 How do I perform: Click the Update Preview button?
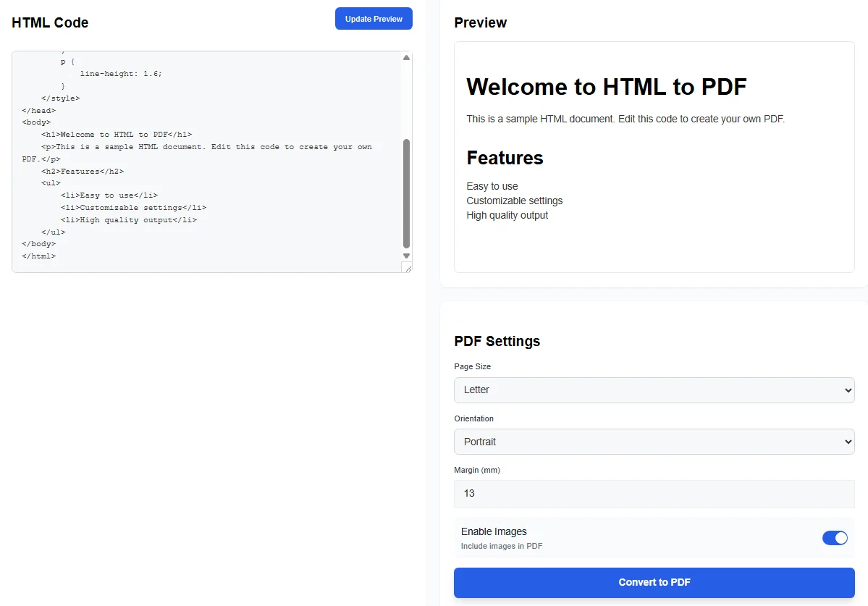[374, 18]
